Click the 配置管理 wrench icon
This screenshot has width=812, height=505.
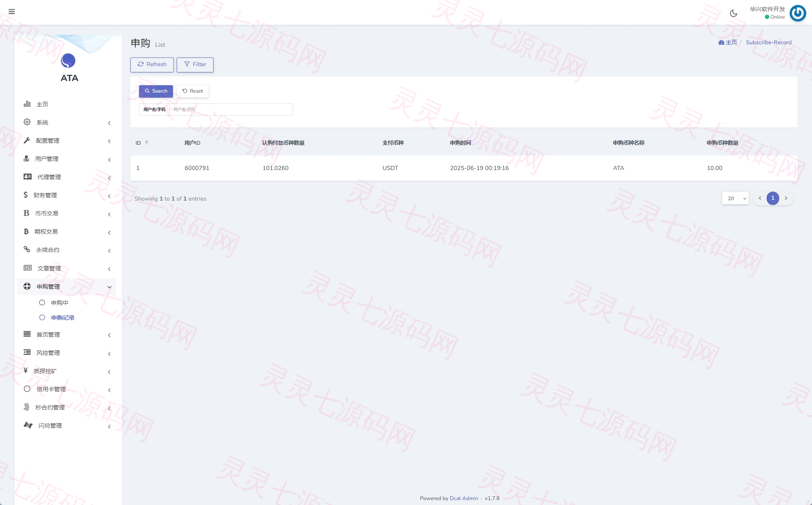tap(27, 140)
